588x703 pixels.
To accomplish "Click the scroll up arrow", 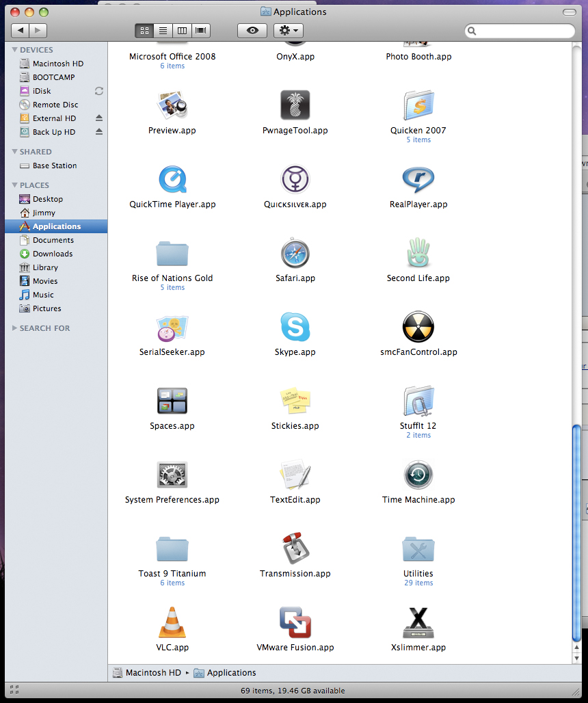I will click(577, 648).
